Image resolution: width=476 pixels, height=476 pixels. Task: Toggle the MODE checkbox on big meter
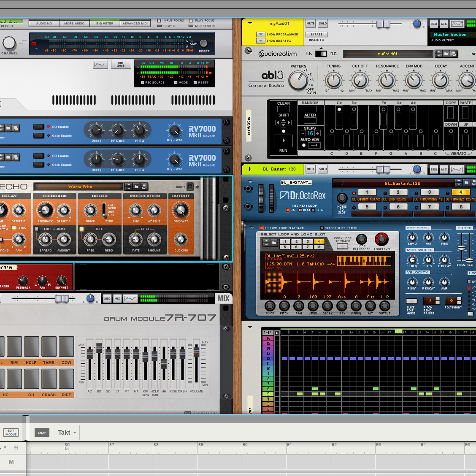coord(175,83)
